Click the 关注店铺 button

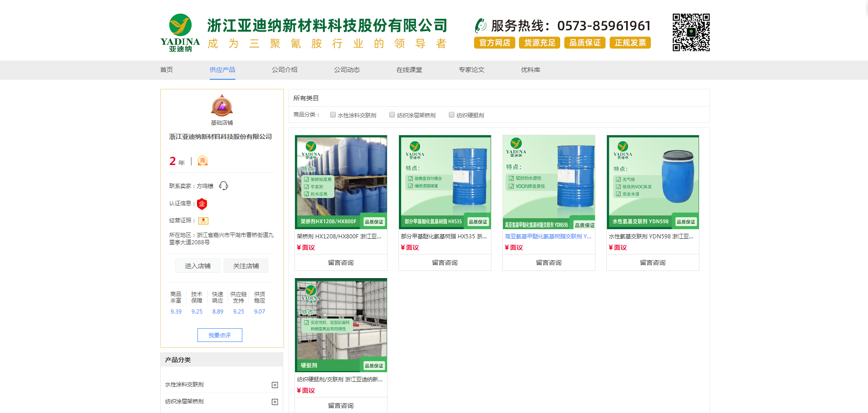(246, 266)
